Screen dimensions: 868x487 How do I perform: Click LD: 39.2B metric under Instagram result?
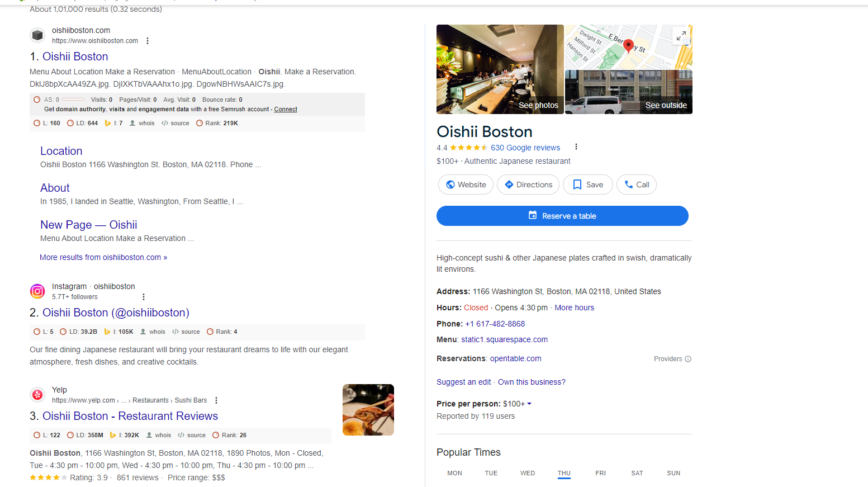(79, 332)
